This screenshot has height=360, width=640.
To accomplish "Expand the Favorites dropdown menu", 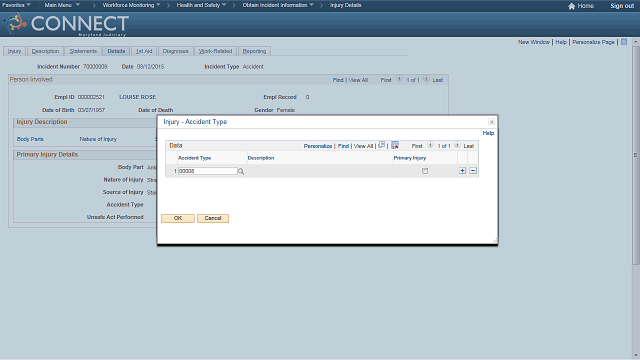I will 16,5.
